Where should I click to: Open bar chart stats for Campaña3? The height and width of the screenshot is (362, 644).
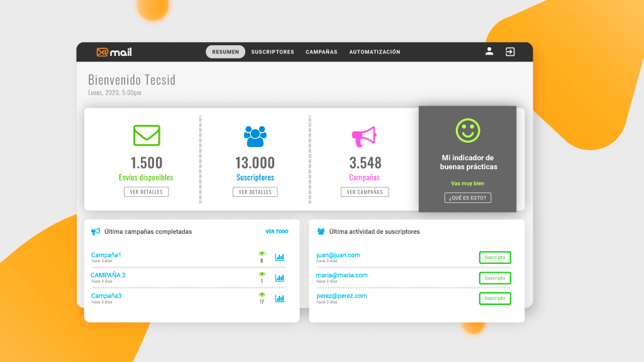coord(280,298)
